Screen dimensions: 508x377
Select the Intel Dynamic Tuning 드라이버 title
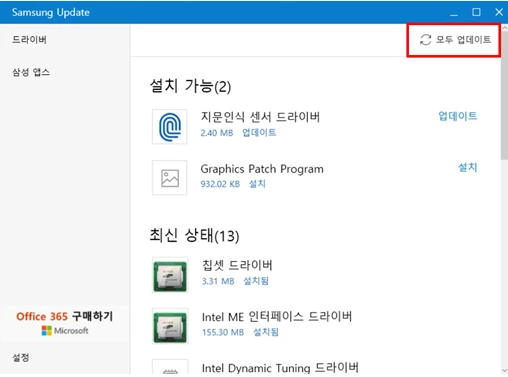(x=280, y=368)
